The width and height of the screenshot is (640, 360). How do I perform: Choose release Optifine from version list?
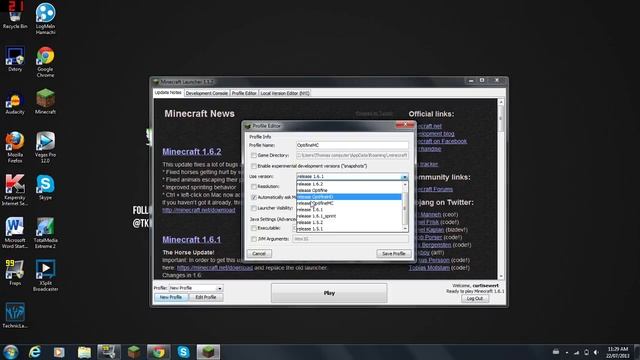click(x=349, y=190)
